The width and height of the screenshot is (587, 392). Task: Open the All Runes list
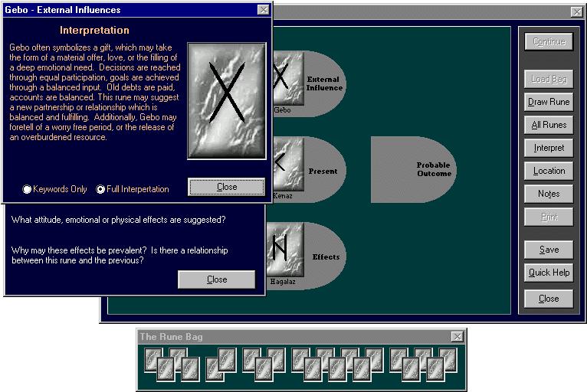[549, 125]
